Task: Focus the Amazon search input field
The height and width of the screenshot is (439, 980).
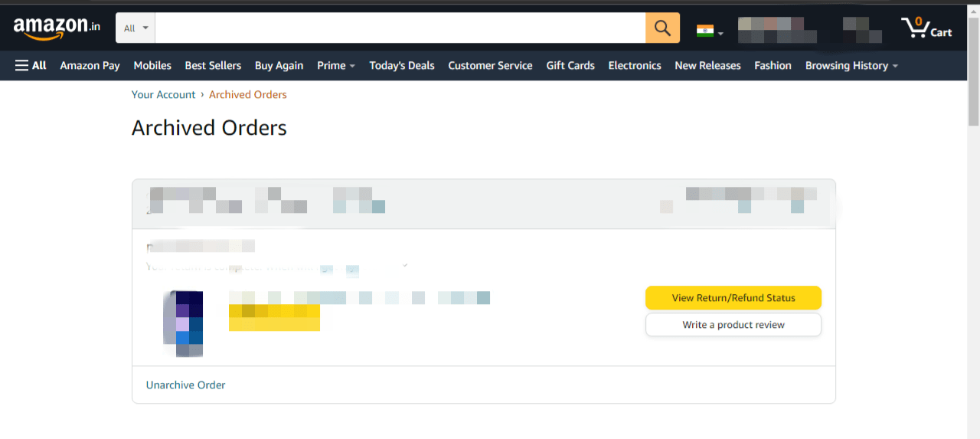Action: click(x=400, y=28)
